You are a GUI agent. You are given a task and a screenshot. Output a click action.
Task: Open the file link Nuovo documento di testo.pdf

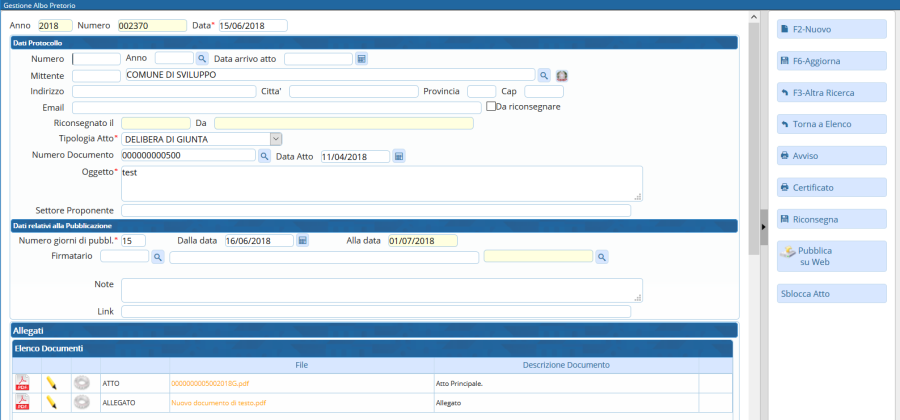click(218, 403)
